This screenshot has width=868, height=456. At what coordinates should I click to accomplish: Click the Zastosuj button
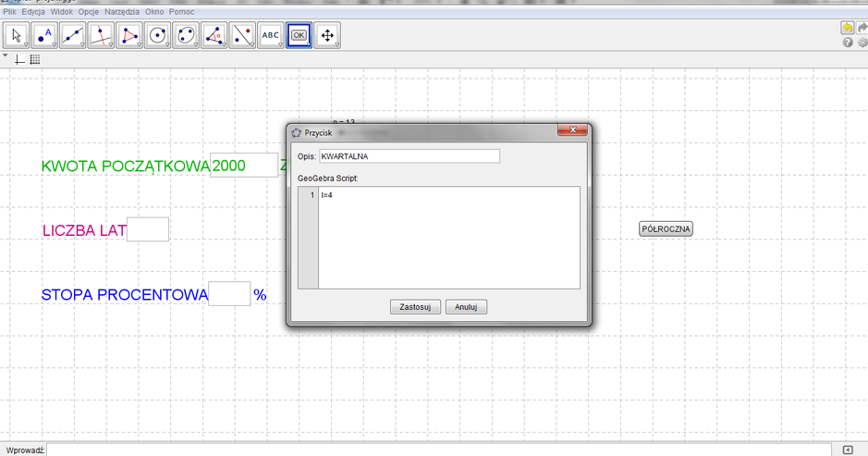click(415, 307)
